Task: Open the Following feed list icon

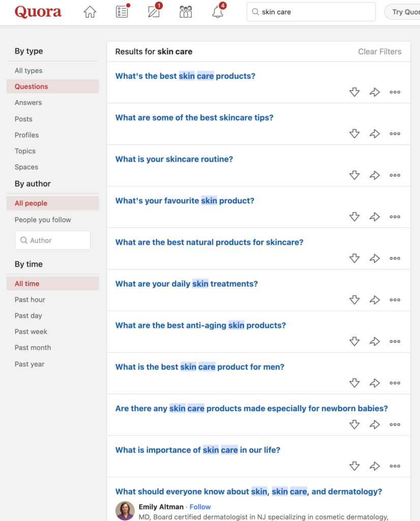Action: [122, 11]
